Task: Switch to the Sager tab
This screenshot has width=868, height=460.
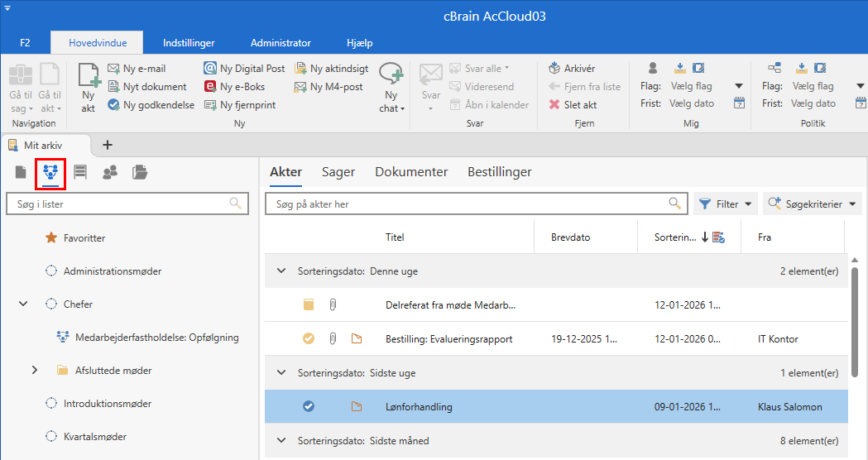Action: pyautogui.click(x=338, y=172)
